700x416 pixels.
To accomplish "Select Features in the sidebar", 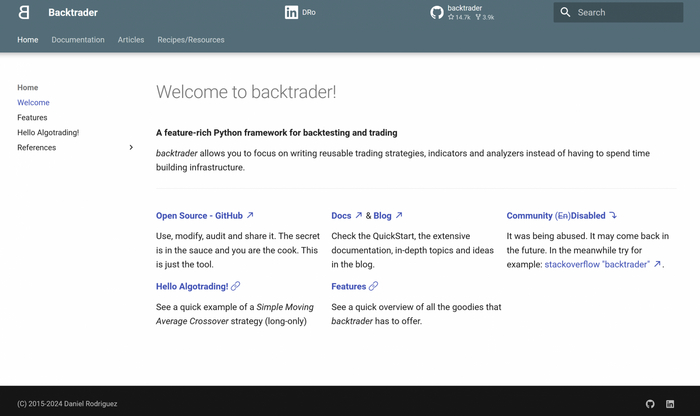I will [x=32, y=118].
